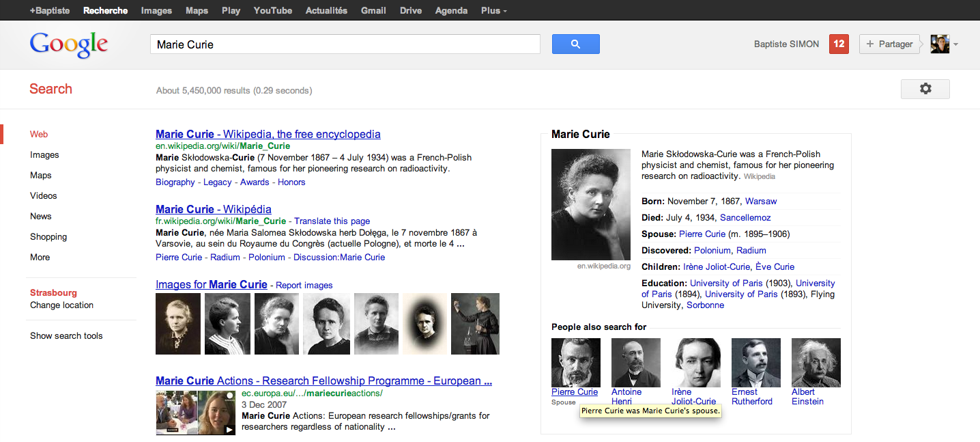Viewport: 980px width, 442px height.
Task: Click Marie Curie's portrait in the knowledge panel
Action: (591, 204)
